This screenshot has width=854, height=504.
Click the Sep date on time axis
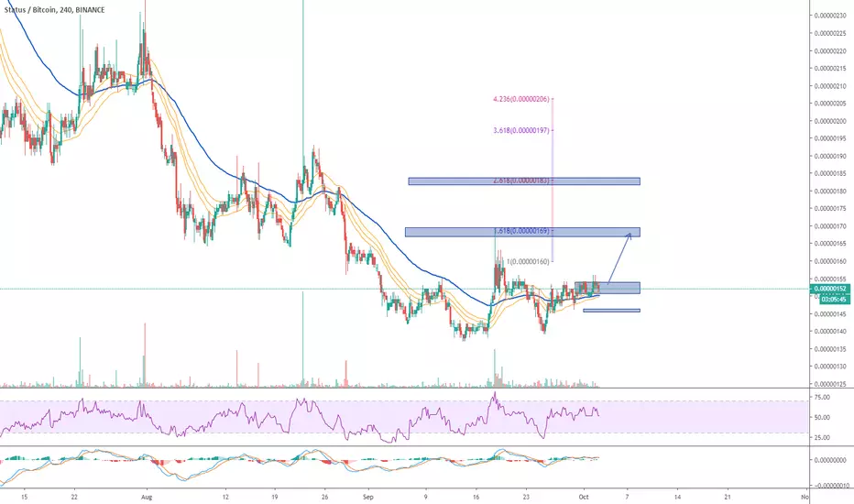click(x=368, y=497)
